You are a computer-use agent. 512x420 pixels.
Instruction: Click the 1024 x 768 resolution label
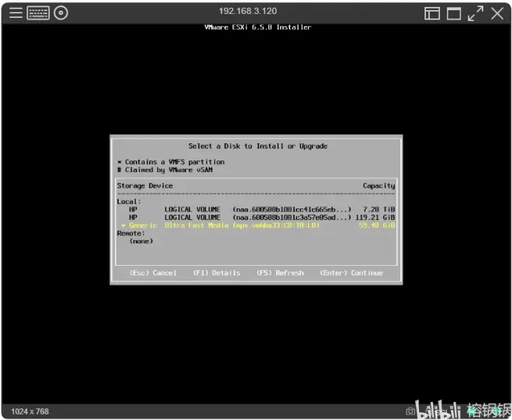tap(30, 411)
